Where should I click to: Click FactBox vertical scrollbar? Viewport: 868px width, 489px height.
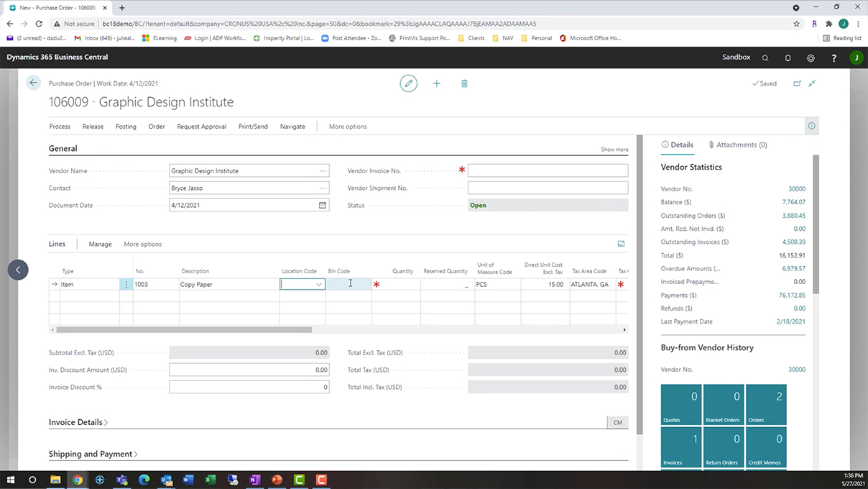tap(816, 223)
